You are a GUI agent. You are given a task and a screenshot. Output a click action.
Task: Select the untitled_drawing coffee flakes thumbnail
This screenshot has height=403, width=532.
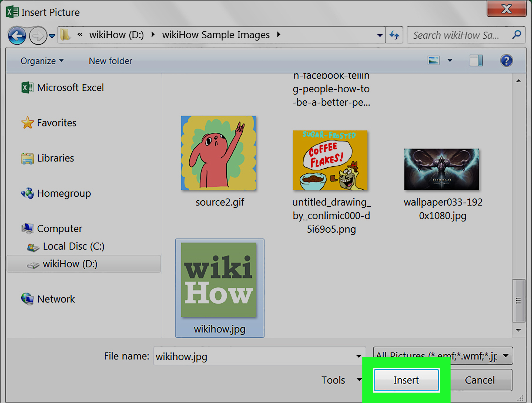pyautogui.click(x=330, y=160)
